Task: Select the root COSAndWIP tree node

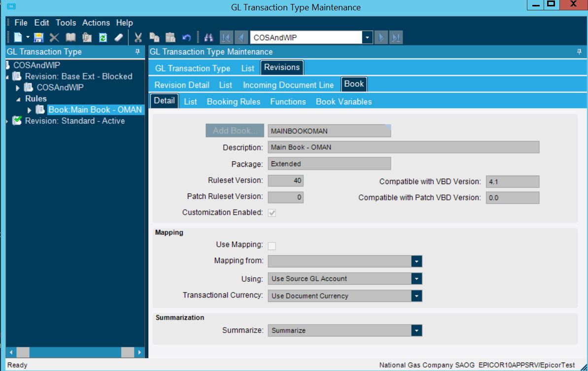Action: [37, 65]
